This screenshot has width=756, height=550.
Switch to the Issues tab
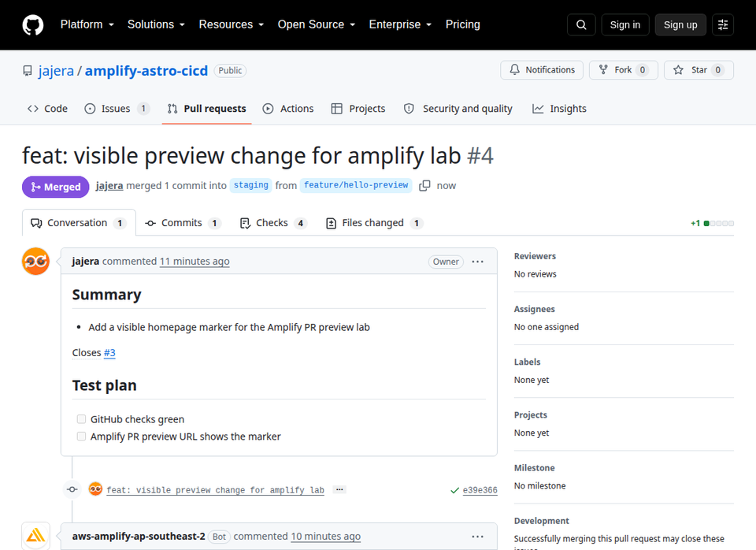[117, 109]
